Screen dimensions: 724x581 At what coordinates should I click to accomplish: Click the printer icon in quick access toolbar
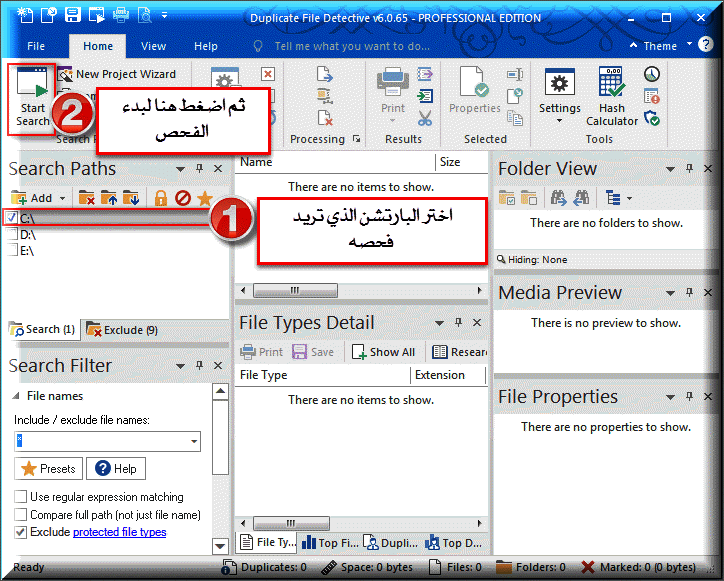click(x=121, y=15)
